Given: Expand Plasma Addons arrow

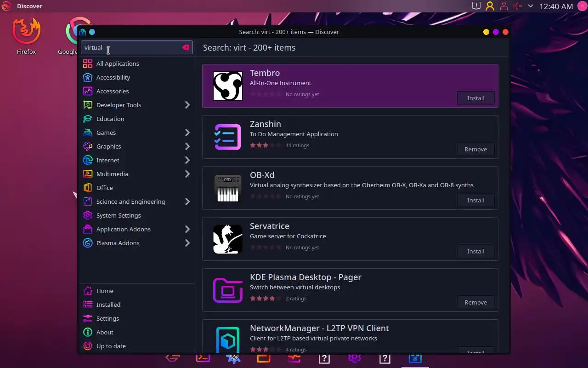Looking at the screenshot, I should (187, 243).
